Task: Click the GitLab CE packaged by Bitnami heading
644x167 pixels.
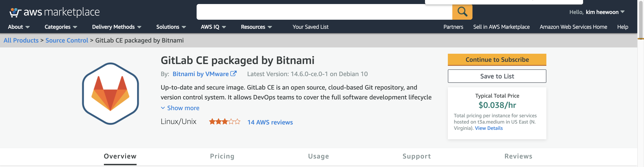Action: [237, 60]
